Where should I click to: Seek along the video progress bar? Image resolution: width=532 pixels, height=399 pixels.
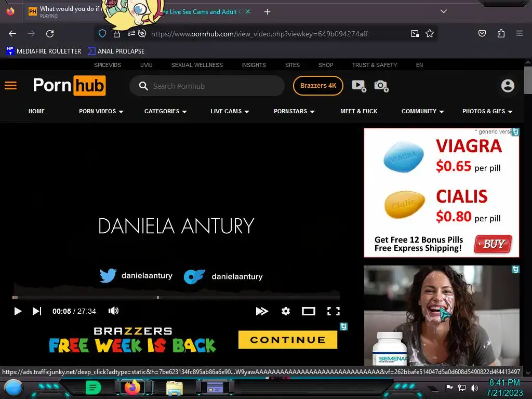(x=176, y=298)
